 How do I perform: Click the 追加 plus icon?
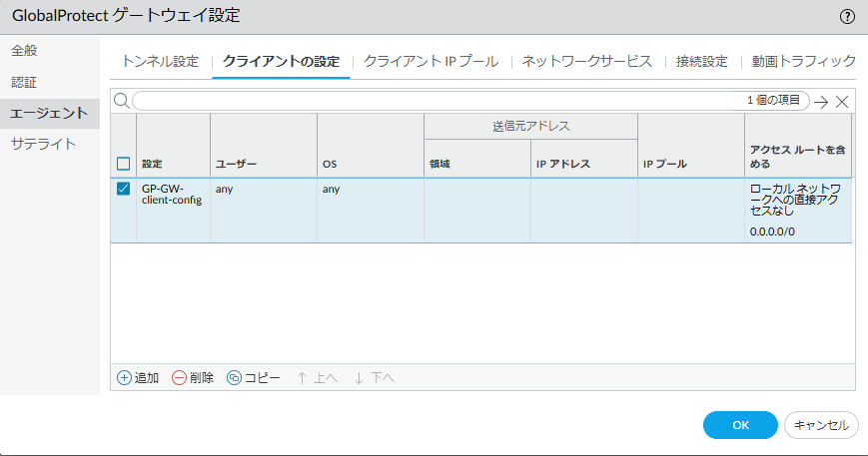pyautogui.click(x=124, y=377)
